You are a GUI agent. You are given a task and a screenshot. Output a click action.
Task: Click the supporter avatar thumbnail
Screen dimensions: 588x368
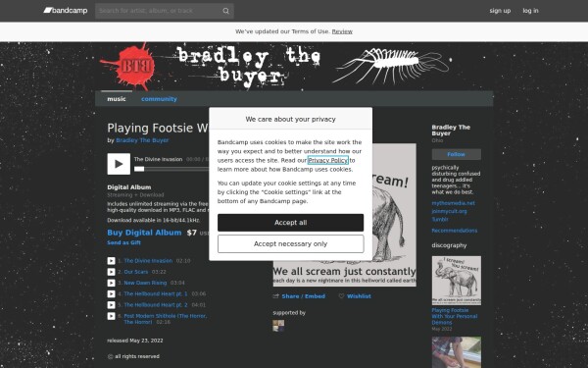278,326
